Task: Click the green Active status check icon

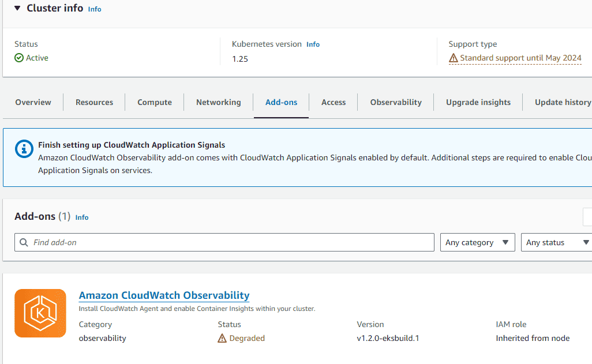Action: point(19,58)
